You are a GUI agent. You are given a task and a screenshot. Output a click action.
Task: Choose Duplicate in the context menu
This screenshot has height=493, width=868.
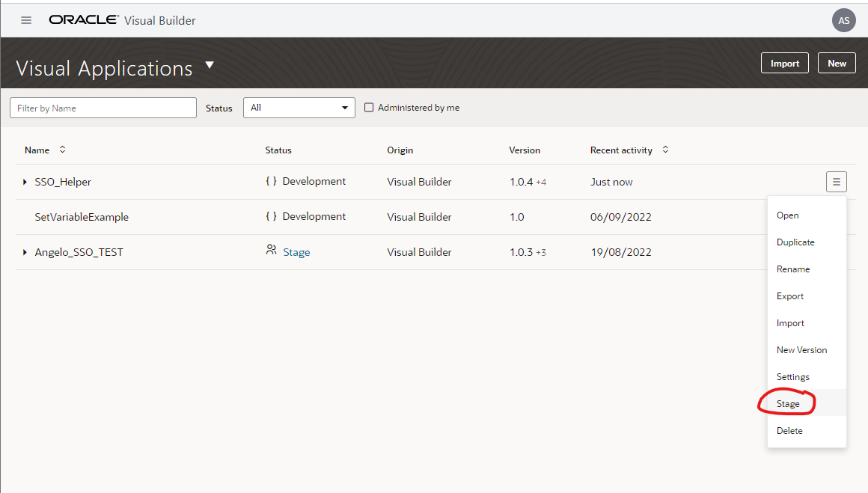point(795,242)
